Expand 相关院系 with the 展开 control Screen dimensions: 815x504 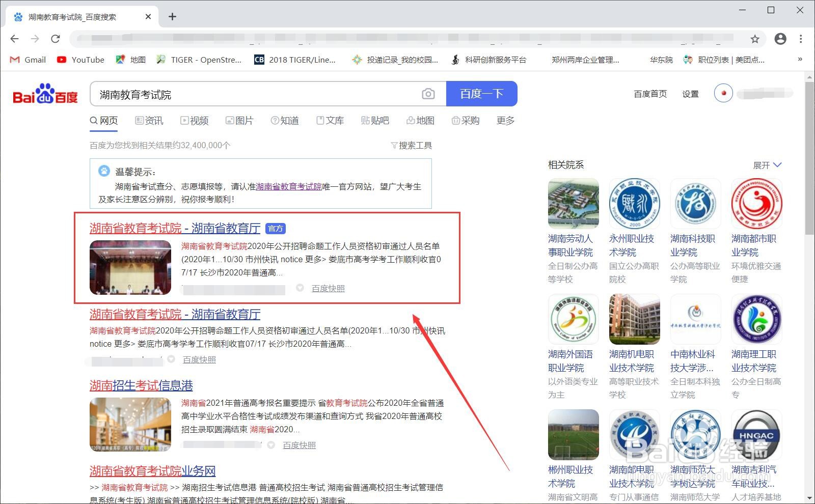[768, 164]
